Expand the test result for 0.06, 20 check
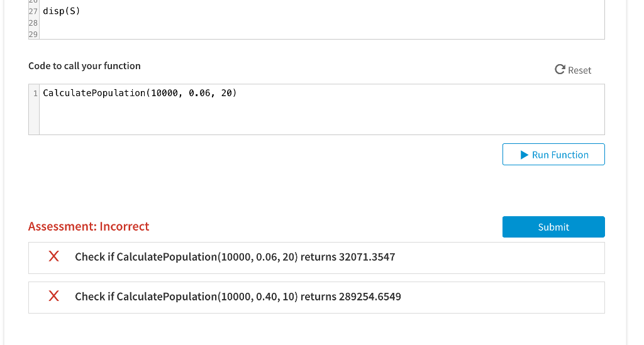644x345 pixels. [x=316, y=258]
